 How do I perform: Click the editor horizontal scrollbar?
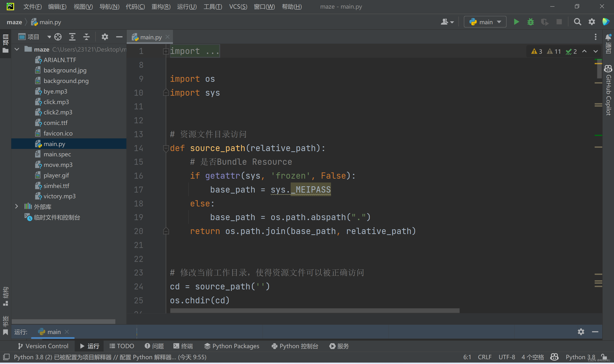(314, 311)
